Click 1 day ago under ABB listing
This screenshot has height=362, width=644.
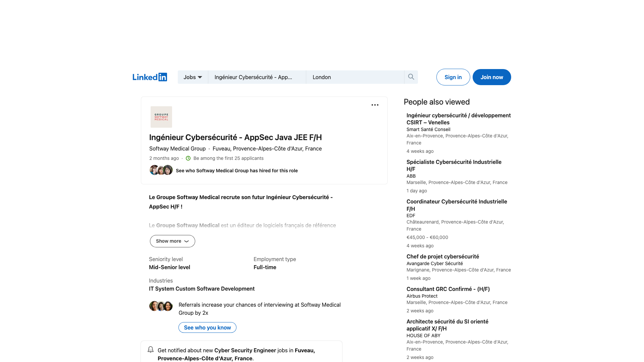point(417,191)
